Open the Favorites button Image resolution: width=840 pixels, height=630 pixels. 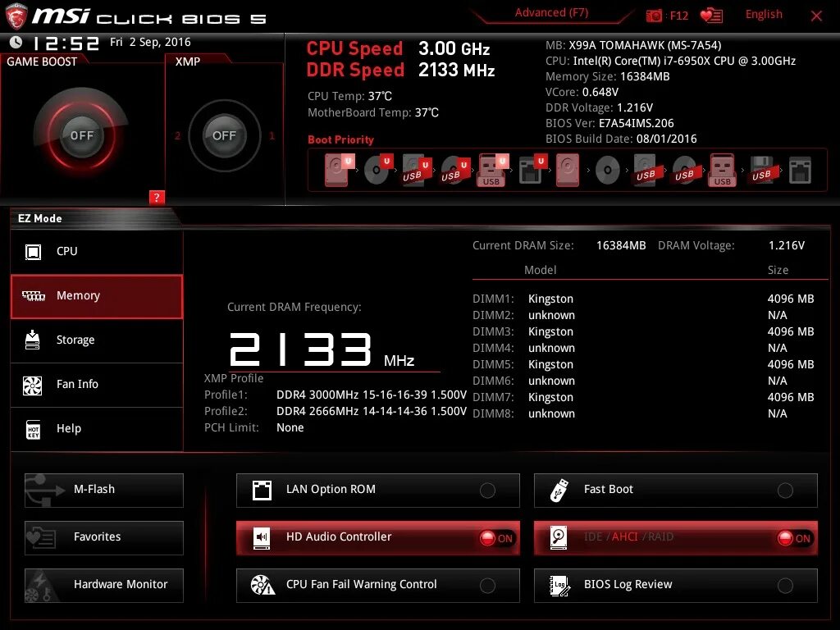104,537
